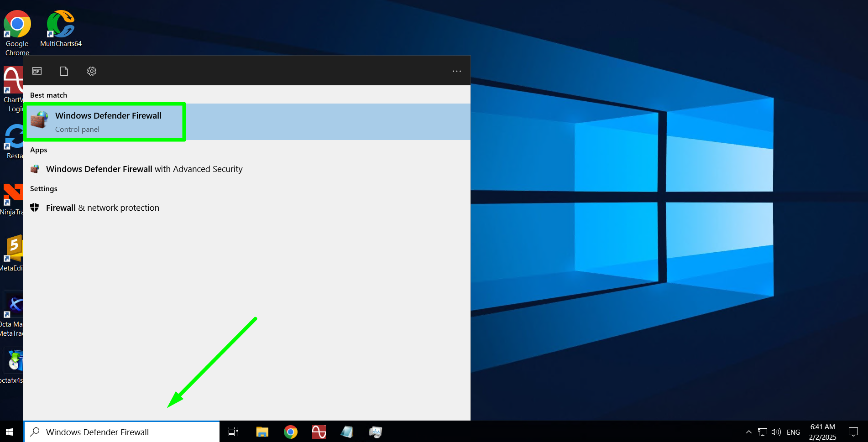The image size is (868, 442).
Task: Open Firewall & network protection settings
Action: [103, 208]
